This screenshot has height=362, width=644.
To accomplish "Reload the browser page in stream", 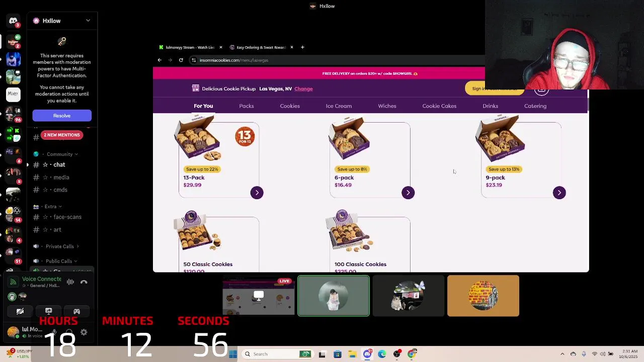I will [x=181, y=60].
